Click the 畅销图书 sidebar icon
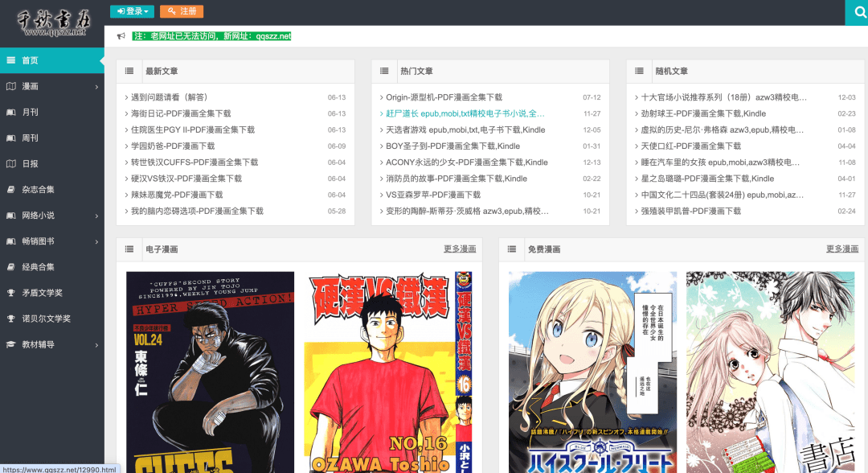868x473 pixels. (x=11, y=241)
